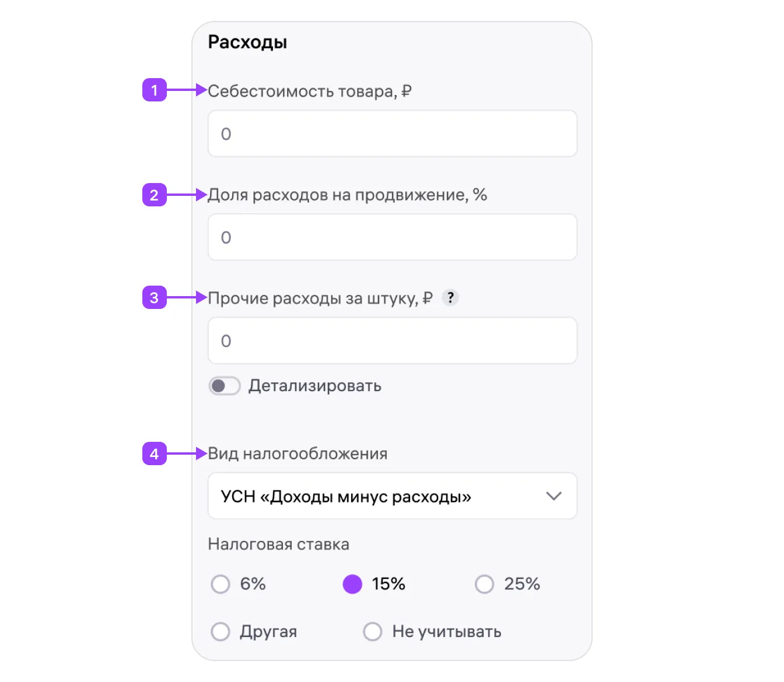The height and width of the screenshot is (682, 784).
Task: Toggle the Детализировать switch
Action: 225,386
